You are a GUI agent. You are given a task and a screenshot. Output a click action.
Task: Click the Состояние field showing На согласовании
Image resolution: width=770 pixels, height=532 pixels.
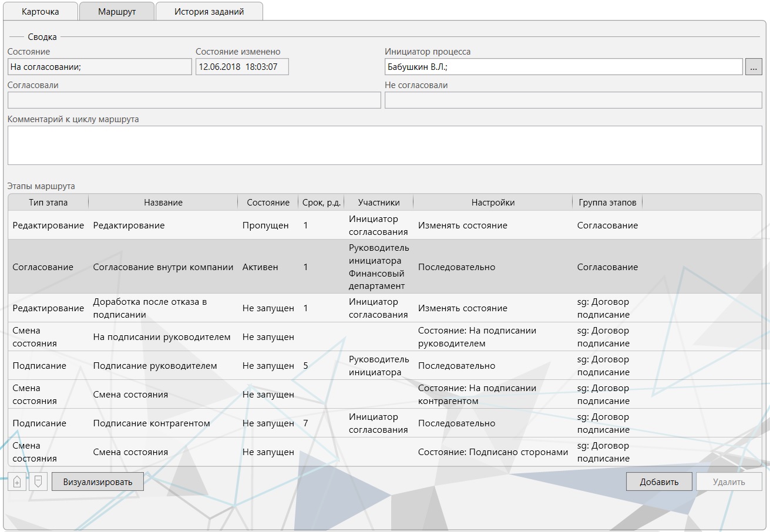99,67
